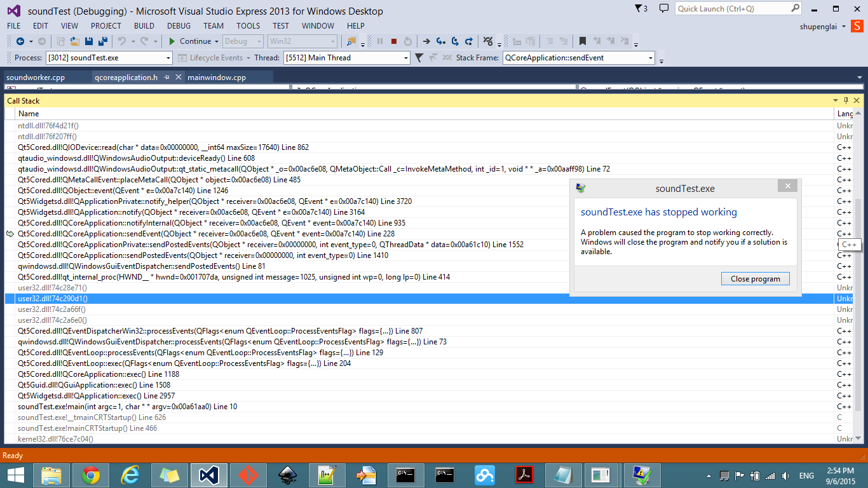Open Google Chrome from the taskbar
The image size is (868, 488).
(x=91, y=475)
